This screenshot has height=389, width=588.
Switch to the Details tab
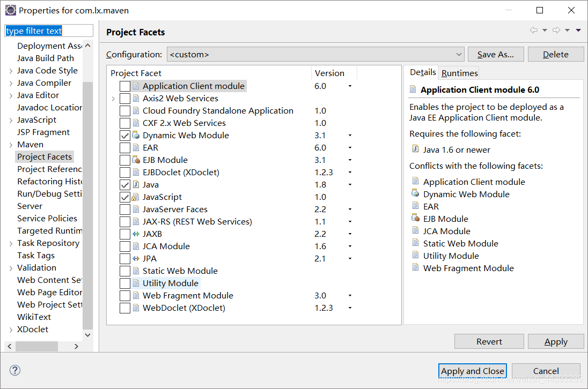coord(423,72)
